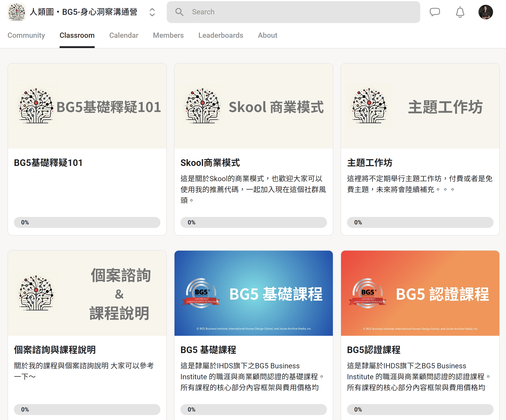Click the BG5認證課程 progress bar
This screenshot has height=420, width=506.
click(420, 409)
